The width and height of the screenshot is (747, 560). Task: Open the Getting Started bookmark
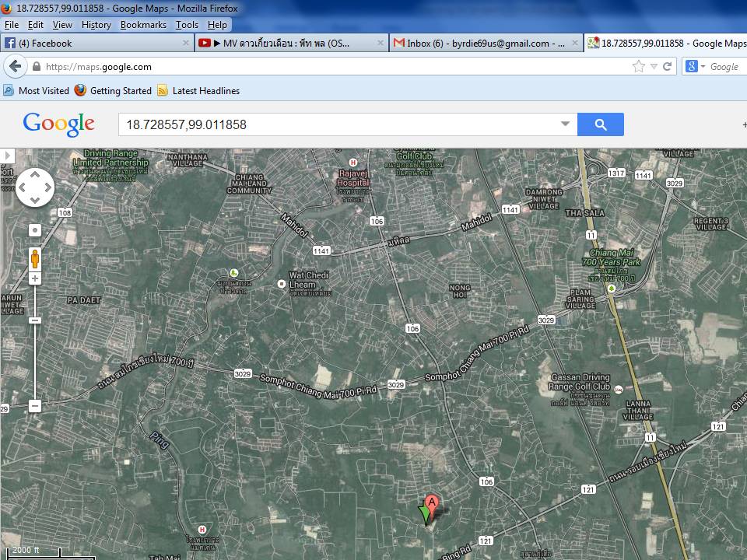pyautogui.click(x=113, y=90)
